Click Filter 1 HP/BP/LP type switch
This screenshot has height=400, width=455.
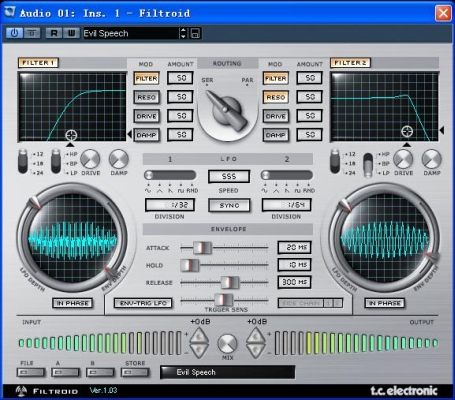tap(56, 161)
